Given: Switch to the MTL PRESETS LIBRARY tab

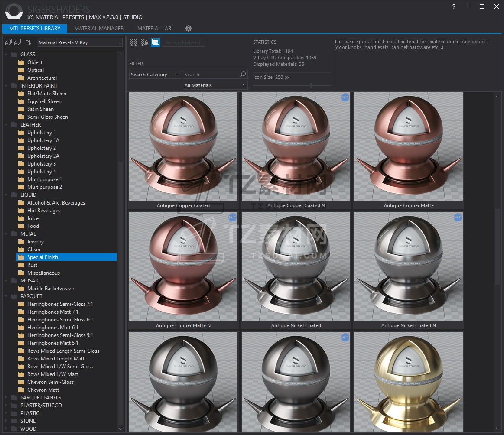Looking at the screenshot, I should pos(35,28).
